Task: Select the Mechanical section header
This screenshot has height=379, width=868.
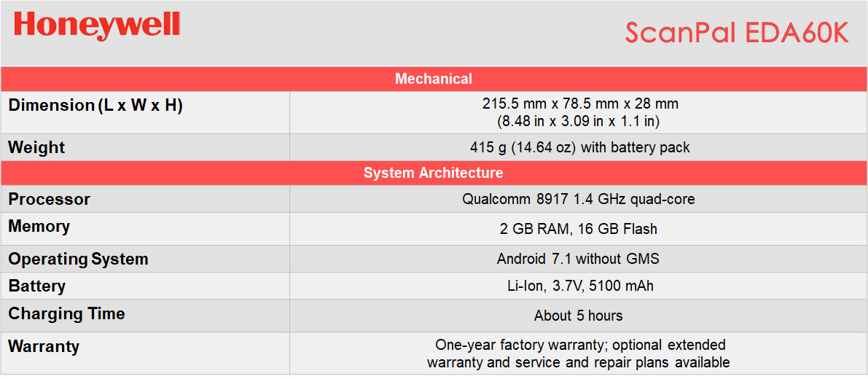Action: [434, 79]
